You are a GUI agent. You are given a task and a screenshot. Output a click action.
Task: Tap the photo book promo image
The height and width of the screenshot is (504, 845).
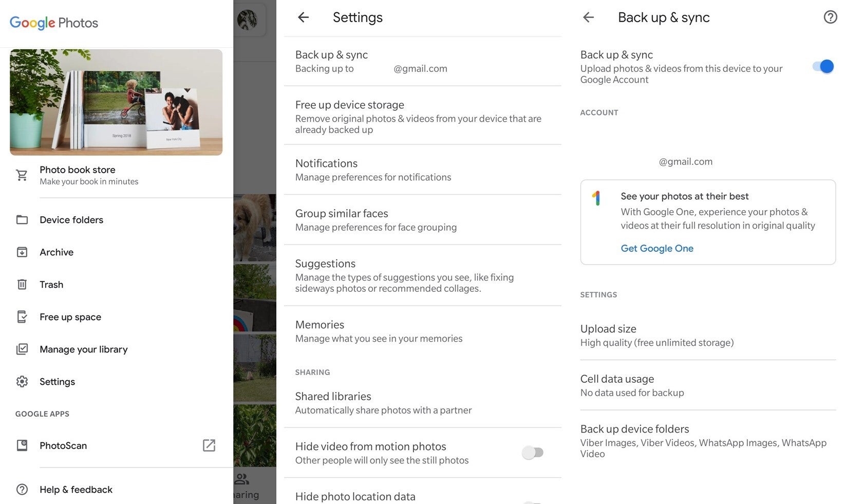(116, 102)
